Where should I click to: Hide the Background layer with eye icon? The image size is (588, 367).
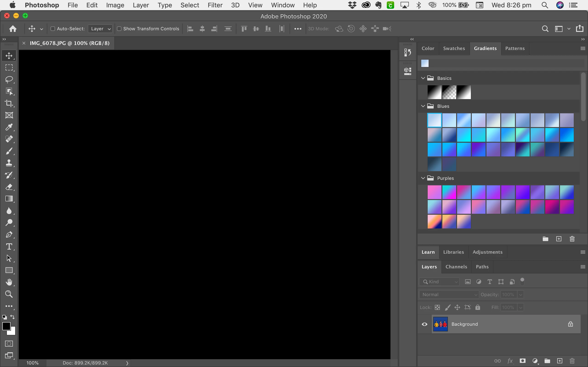424,324
